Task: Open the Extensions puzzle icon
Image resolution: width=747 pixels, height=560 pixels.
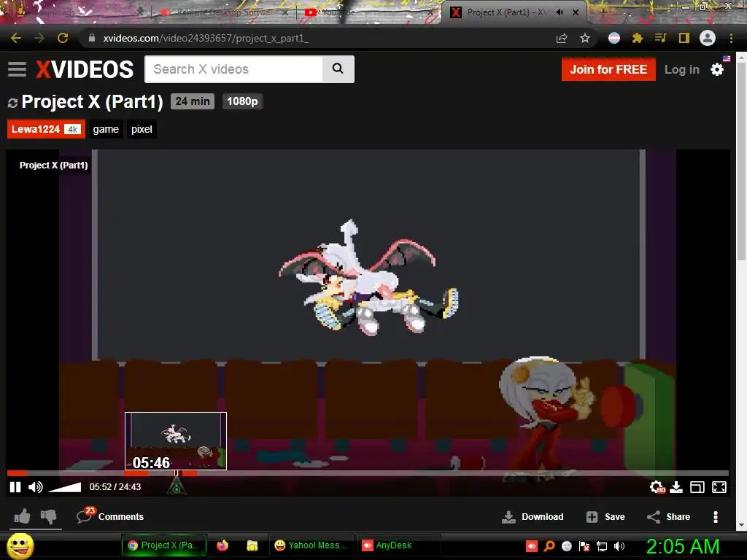Action: [x=638, y=38]
